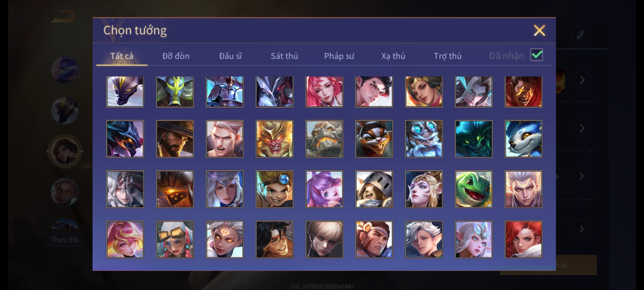Pick the bearded cowboy hat hero portrait
Image resolution: width=644 pixels, height=290 pixels.
(175, 139)
